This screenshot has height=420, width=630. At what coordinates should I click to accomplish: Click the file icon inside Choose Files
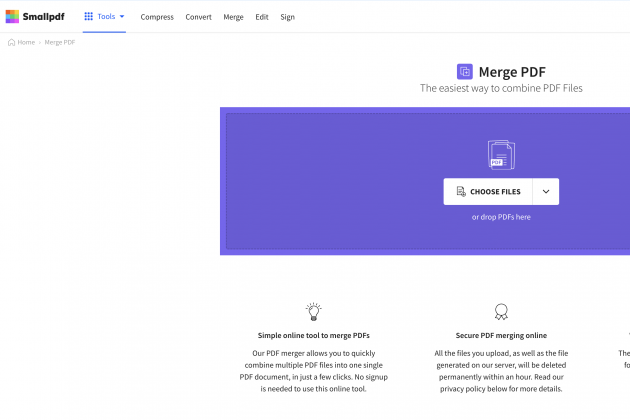click(x=461, y=191)
